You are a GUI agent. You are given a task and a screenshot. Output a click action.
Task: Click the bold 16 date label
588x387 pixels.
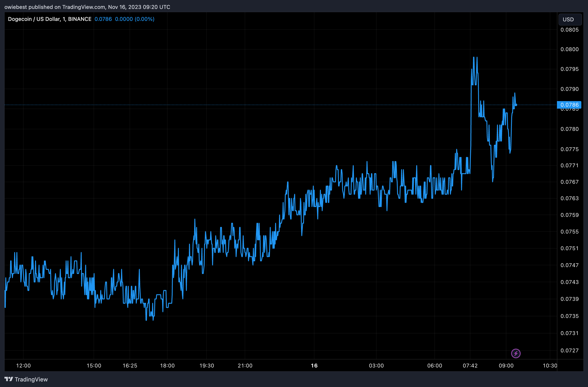pos(314,365)
